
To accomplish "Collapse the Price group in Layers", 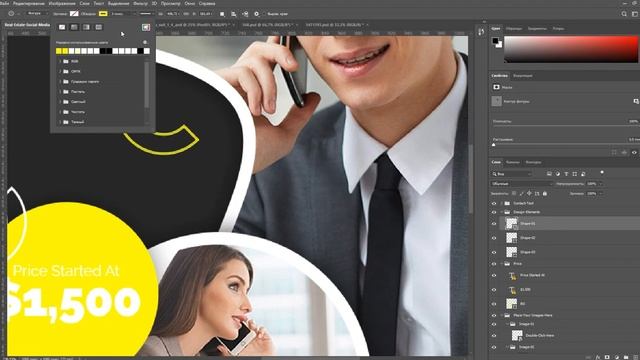I will (502, 264).
